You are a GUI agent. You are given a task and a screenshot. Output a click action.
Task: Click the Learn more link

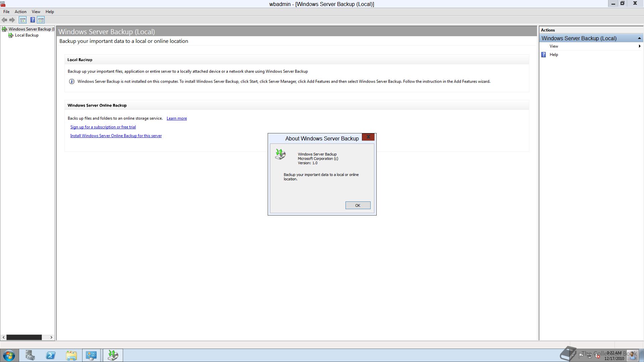click(x=177, y=118)
